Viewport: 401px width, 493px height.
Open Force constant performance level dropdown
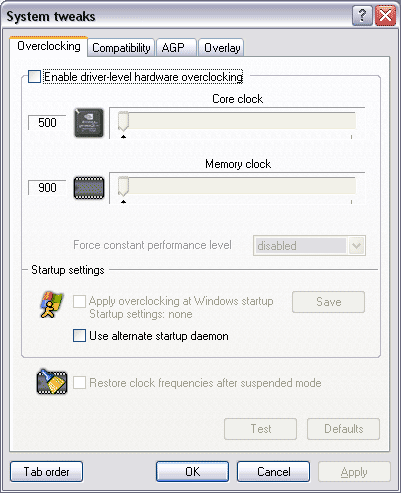click(309, 246)
